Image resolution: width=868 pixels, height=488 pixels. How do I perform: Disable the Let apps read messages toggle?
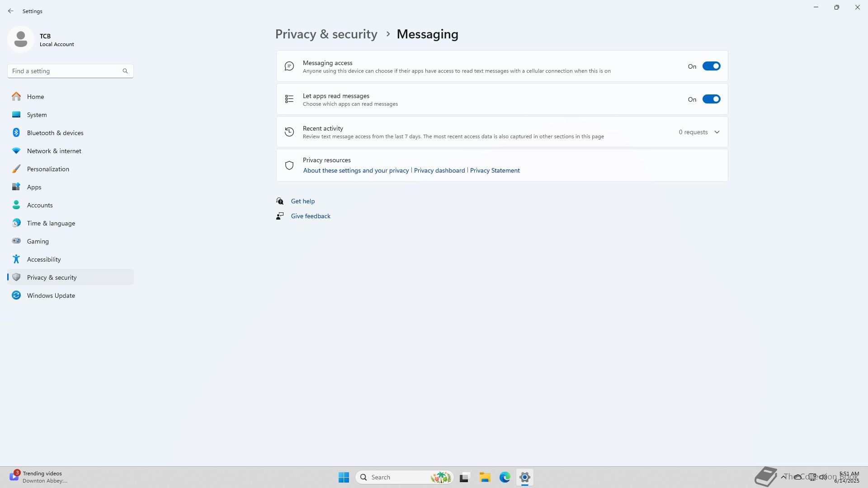click(711, 99)
